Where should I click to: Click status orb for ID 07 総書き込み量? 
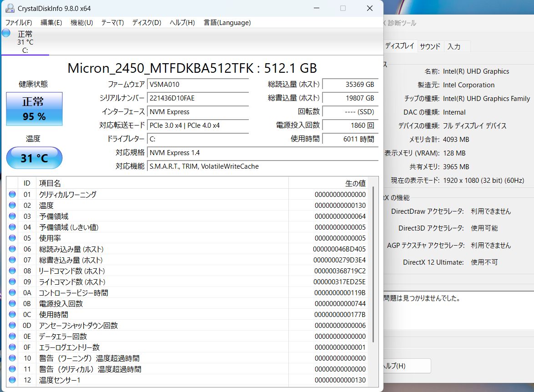coord(12,260)
